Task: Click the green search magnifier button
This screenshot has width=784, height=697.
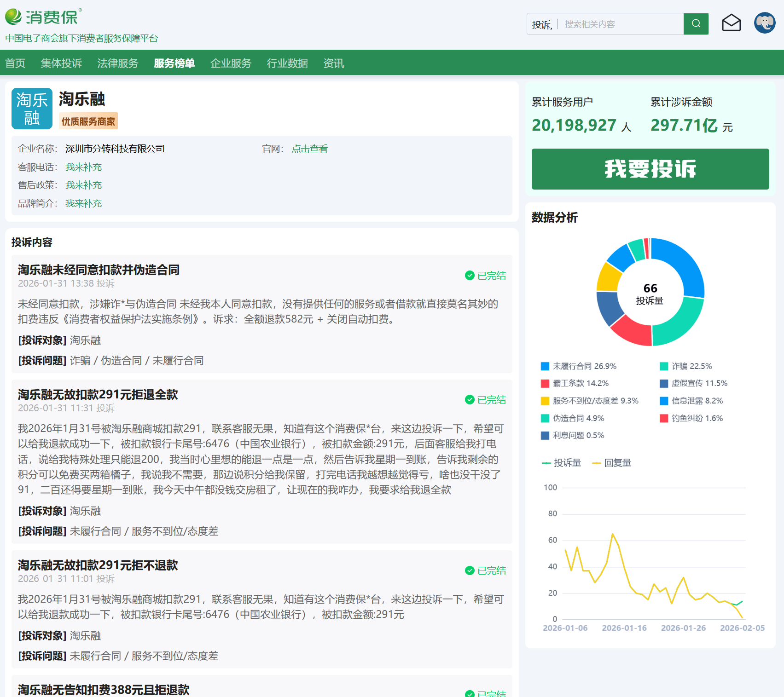Action: [x=696, y=24]
